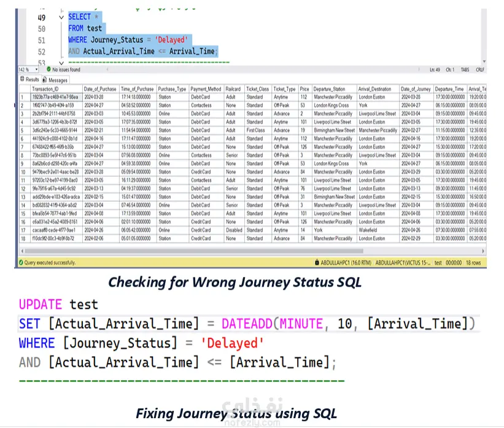Click the CRLF line ending indicator
The width and height of the screenshot is (504, 428).
click(480, 70)
